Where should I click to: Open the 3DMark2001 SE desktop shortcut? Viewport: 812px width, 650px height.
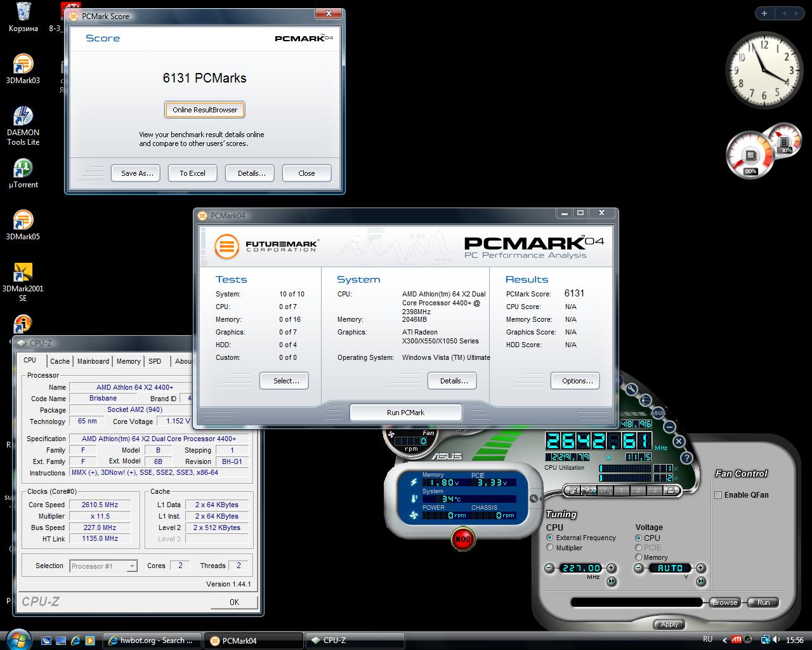(23, 282)
